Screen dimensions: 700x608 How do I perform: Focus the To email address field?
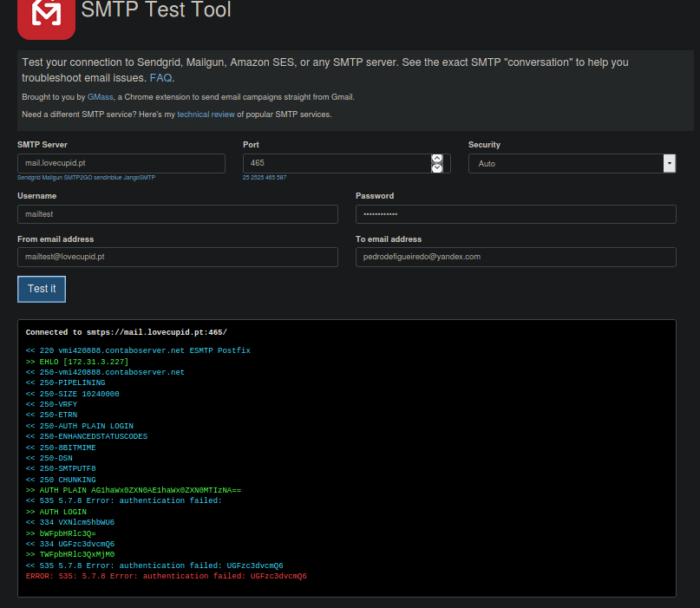coord(515,257)
